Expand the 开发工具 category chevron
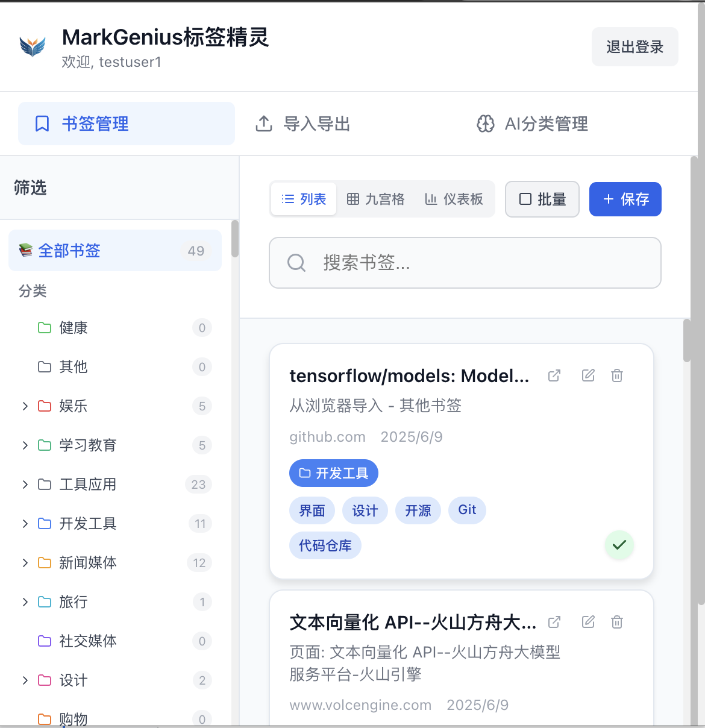 [x=25, y=524]
